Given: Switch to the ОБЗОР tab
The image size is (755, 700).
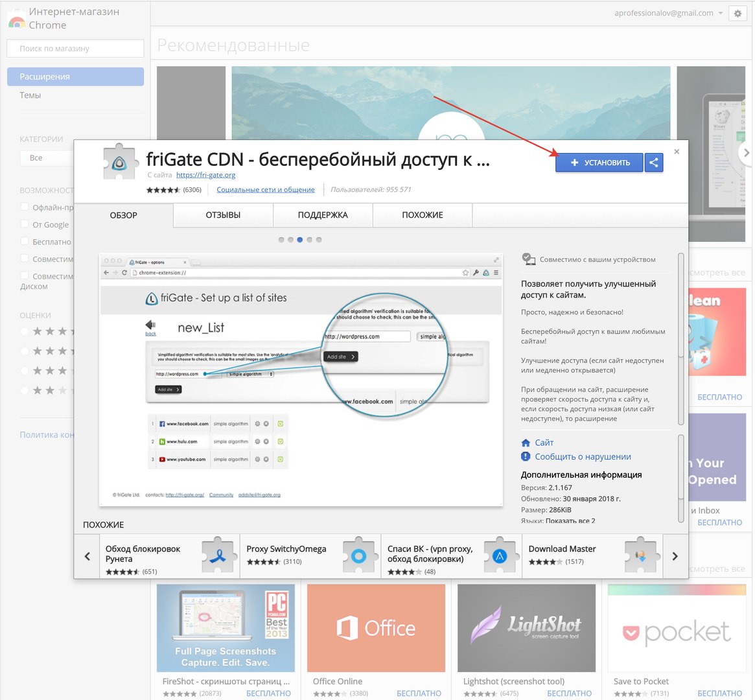Looking at the screenshot, I should tap(123, 215).
